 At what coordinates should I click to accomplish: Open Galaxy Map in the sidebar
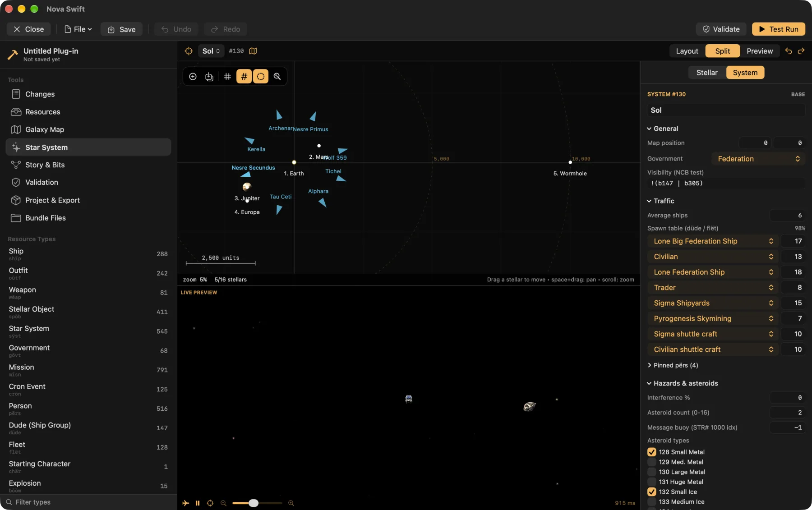88,129
